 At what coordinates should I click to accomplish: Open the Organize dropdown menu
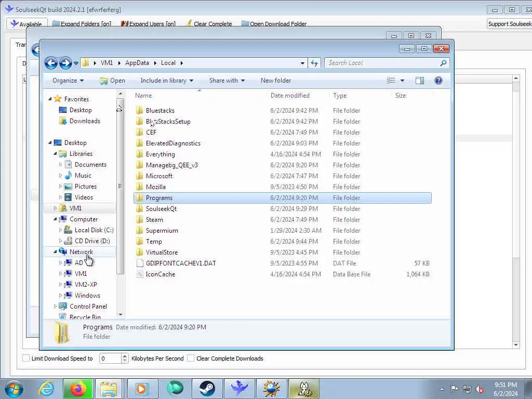68,81
